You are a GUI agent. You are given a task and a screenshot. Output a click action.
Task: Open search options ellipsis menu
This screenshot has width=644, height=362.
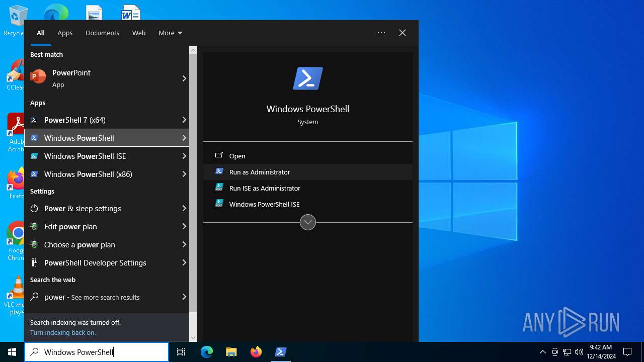pos(381,33)
